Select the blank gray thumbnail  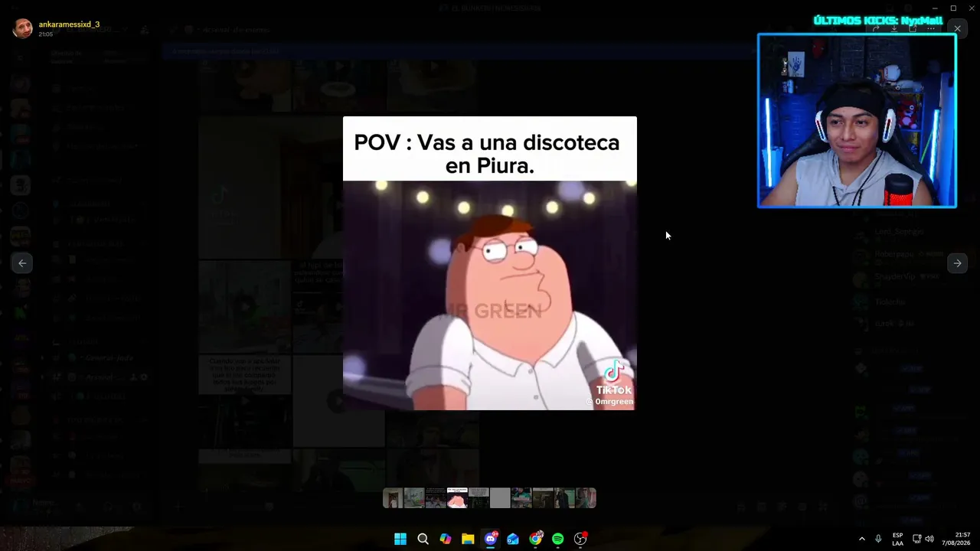(x=500, y=498)
